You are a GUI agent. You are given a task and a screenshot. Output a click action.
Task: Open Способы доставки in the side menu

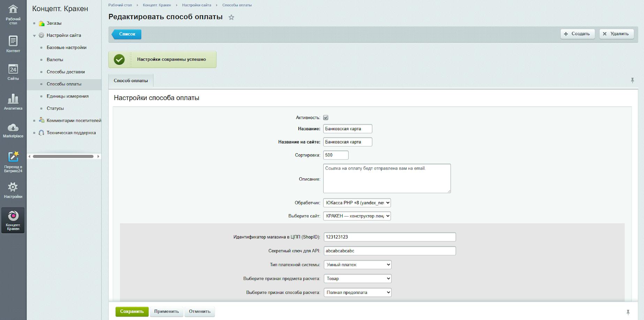click(66, 72)
